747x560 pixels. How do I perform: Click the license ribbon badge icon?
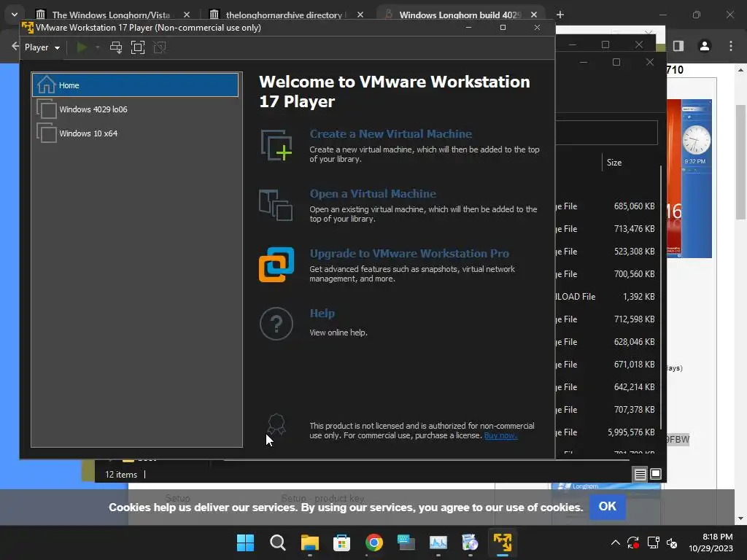tap(276, 424)
